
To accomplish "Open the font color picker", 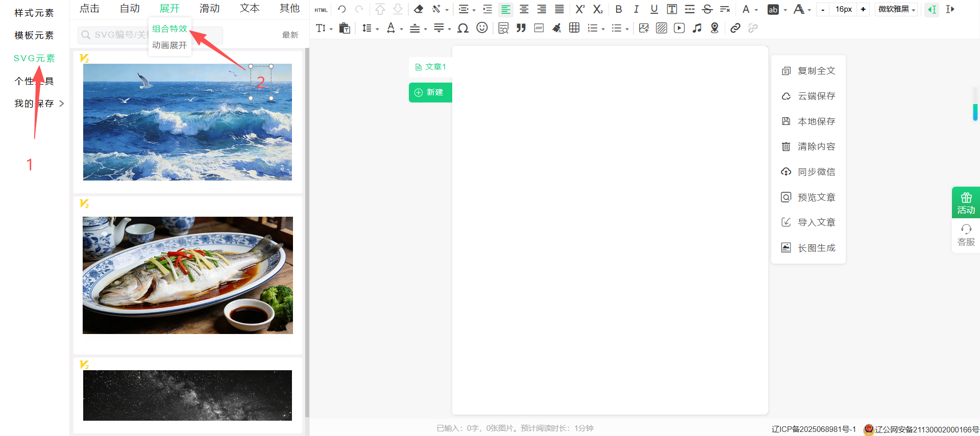I will pyautogui.click(x=748, y=9).
